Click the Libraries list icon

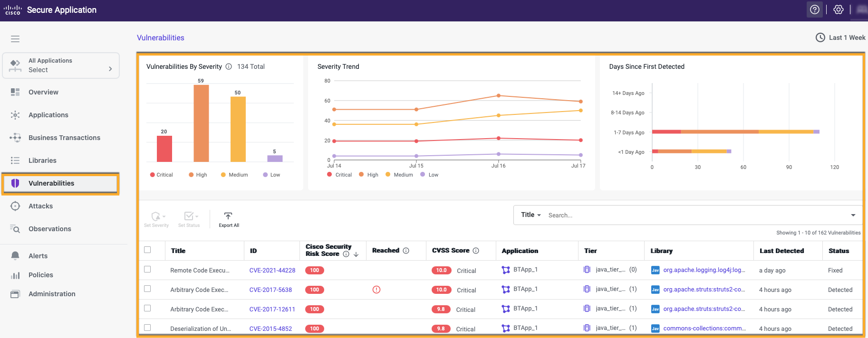15,160
